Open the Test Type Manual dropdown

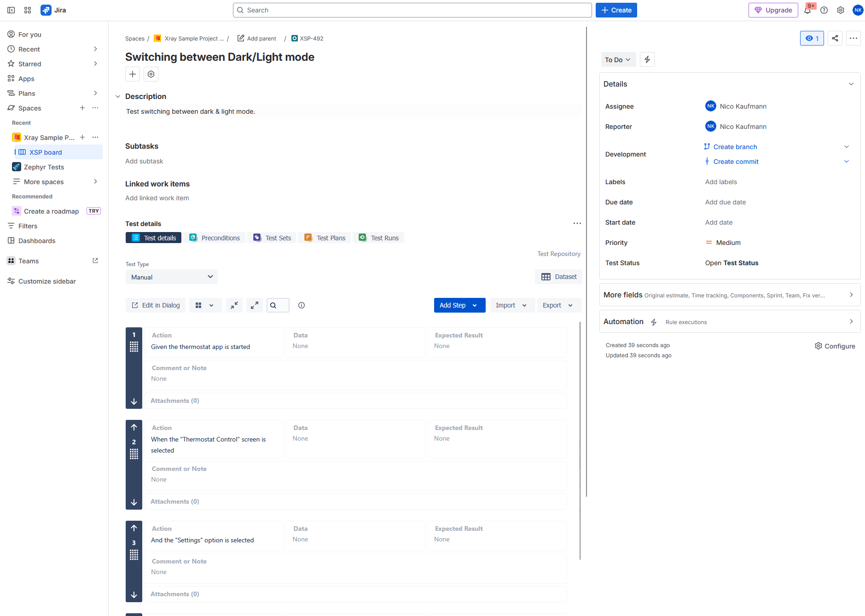tap(171, 277)
